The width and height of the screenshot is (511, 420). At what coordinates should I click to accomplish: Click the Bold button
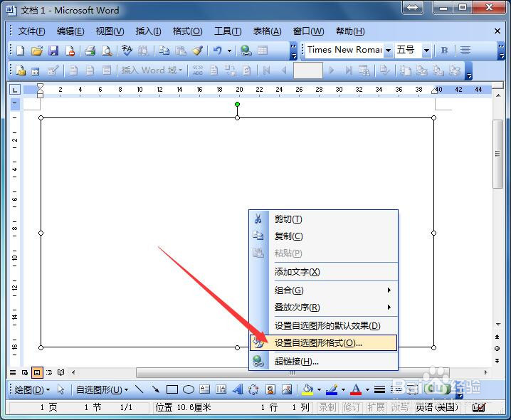point(444,51)
